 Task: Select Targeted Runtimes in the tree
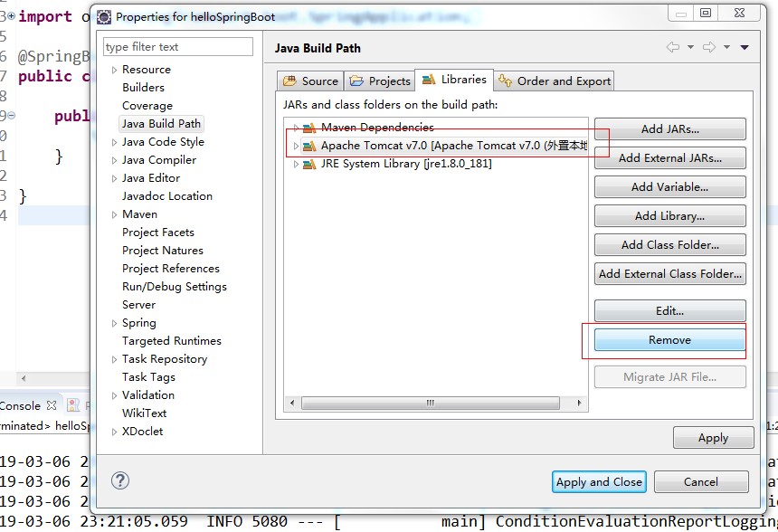click(172, 341)
